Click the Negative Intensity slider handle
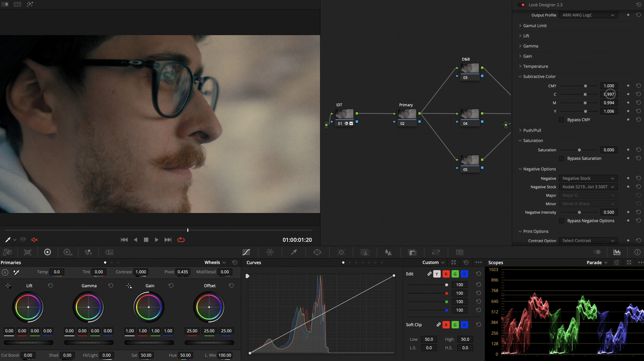Viewport: 644px width, 361px height. (579, 213)
